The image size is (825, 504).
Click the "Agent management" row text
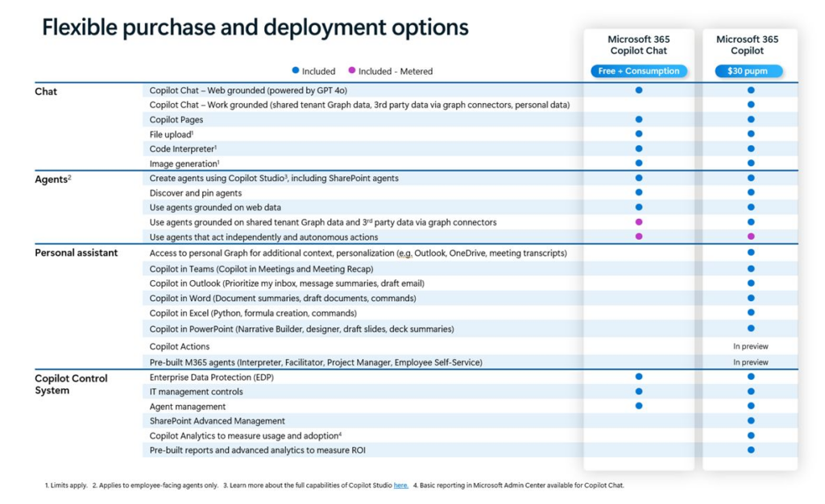coord(187,407)
